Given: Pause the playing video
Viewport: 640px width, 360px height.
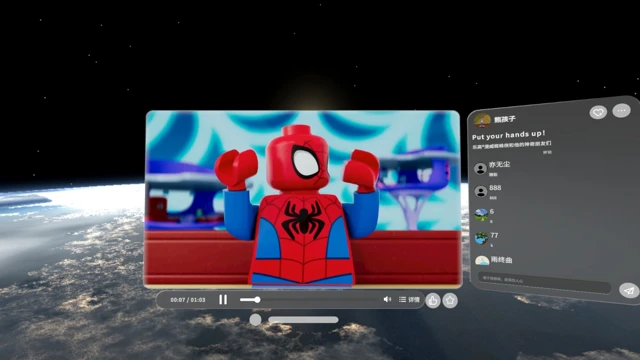Looking at the screenshot, I should (x=223, y=300).
